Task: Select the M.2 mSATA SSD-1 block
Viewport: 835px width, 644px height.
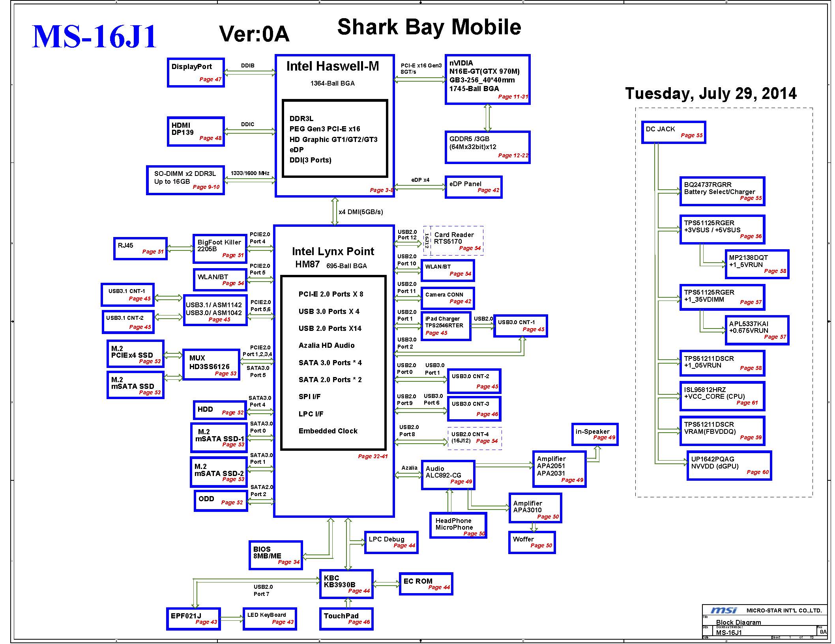Action: pyautogui.click(x=219, y=438)
